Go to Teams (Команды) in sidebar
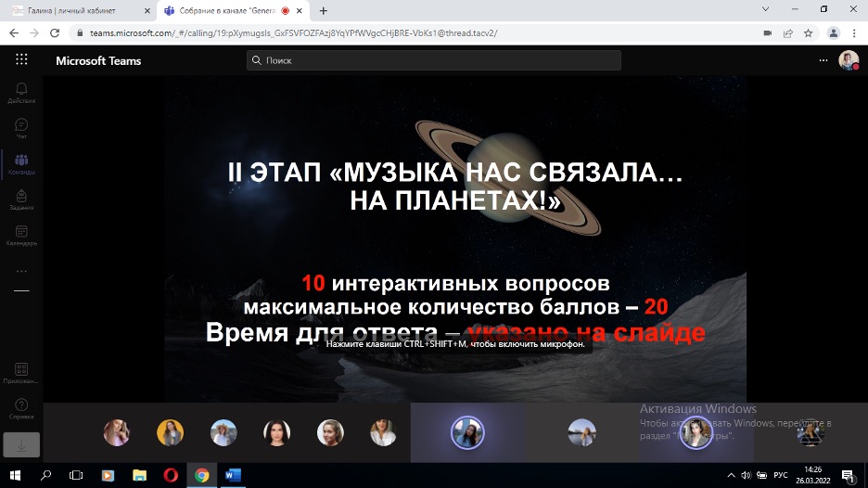Image resolution: width=868 pixels, height=488 pixels. coord(21,164)
